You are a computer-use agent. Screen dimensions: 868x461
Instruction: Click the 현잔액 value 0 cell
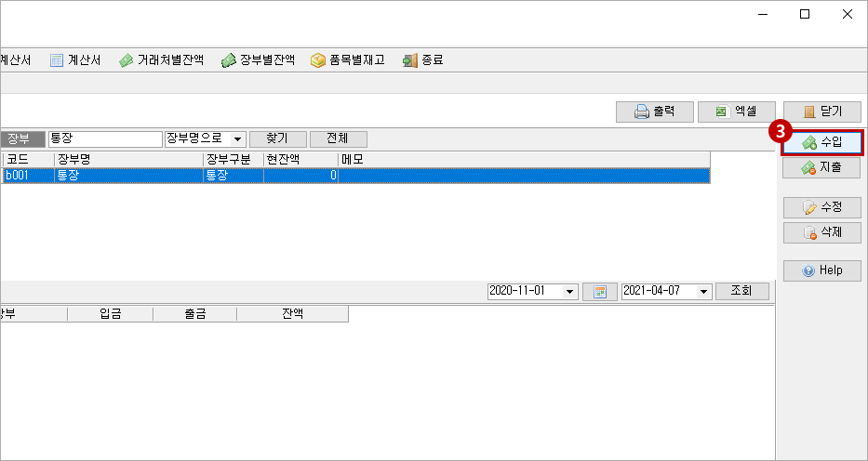tap(300, 176)
